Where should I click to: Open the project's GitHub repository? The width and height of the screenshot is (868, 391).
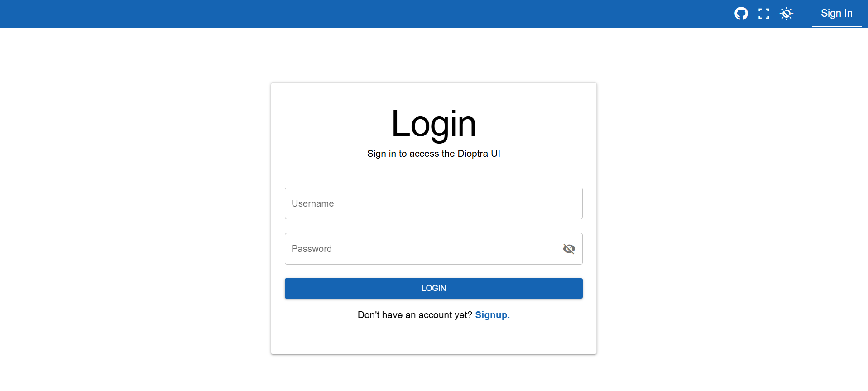(741, 14)
